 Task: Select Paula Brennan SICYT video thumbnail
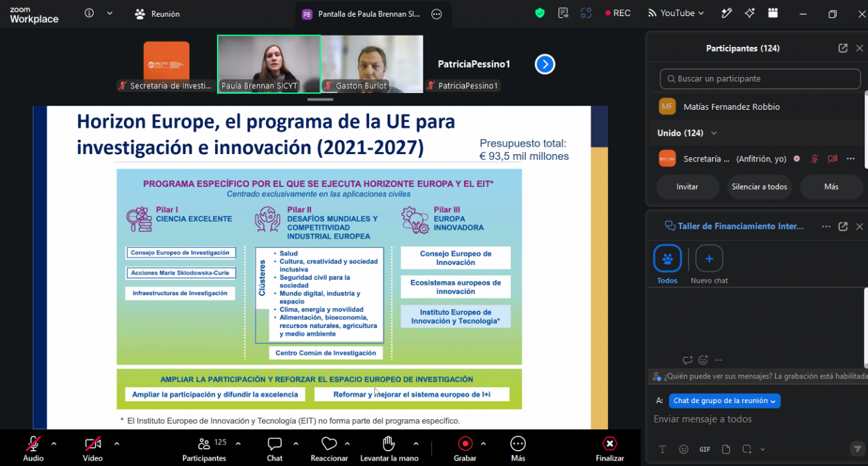[x=269, y=64]
